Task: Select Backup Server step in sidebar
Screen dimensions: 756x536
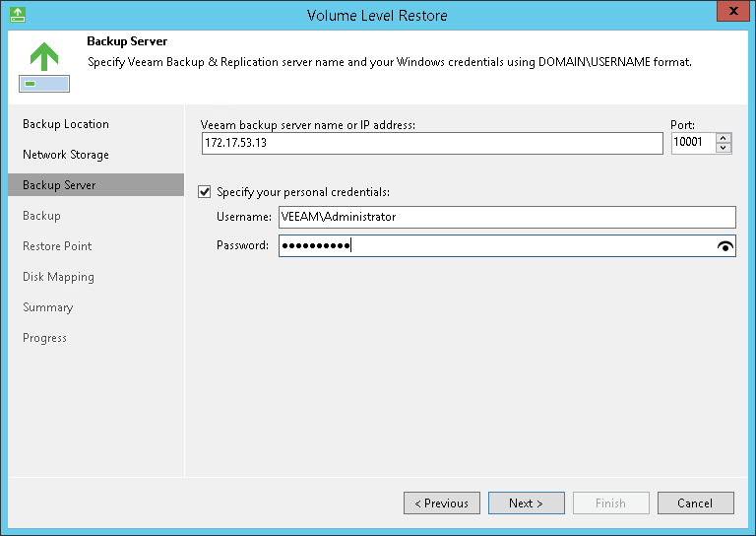Action: (x=95, y=185)
